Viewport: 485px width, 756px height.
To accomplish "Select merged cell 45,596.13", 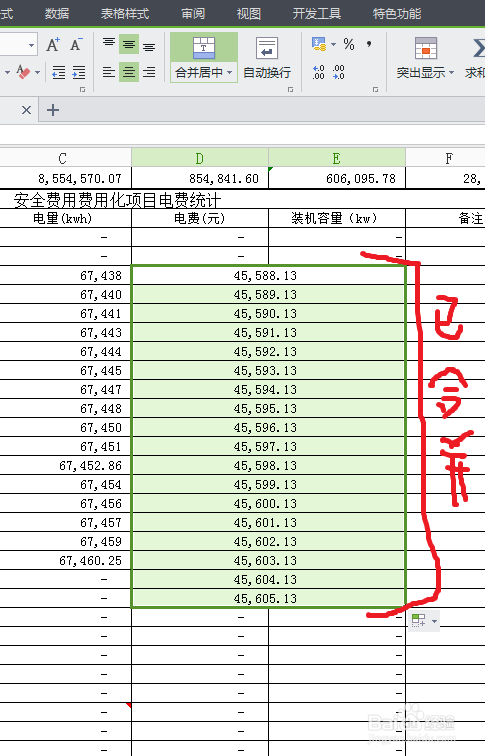I will (268, 428).
